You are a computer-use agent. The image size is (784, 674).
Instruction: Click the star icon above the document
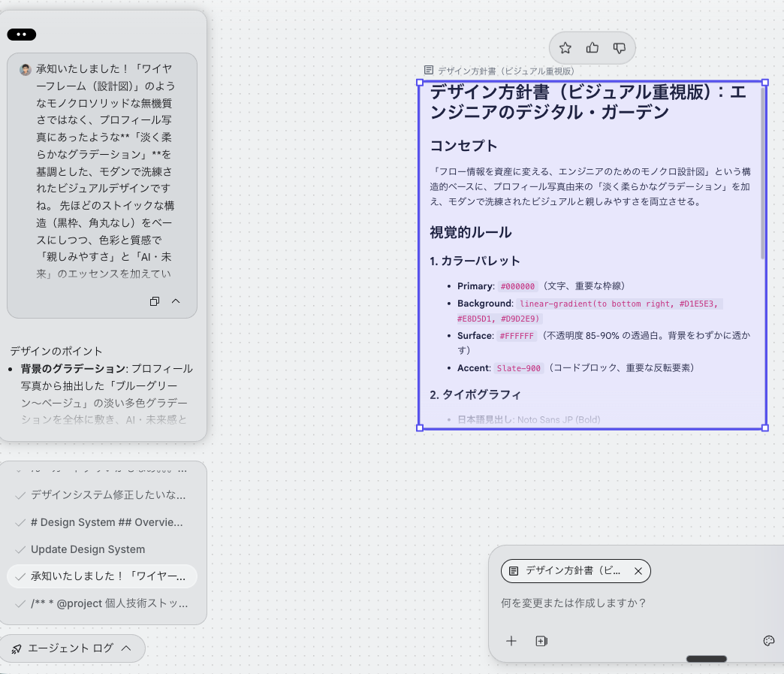coord(565,47)
